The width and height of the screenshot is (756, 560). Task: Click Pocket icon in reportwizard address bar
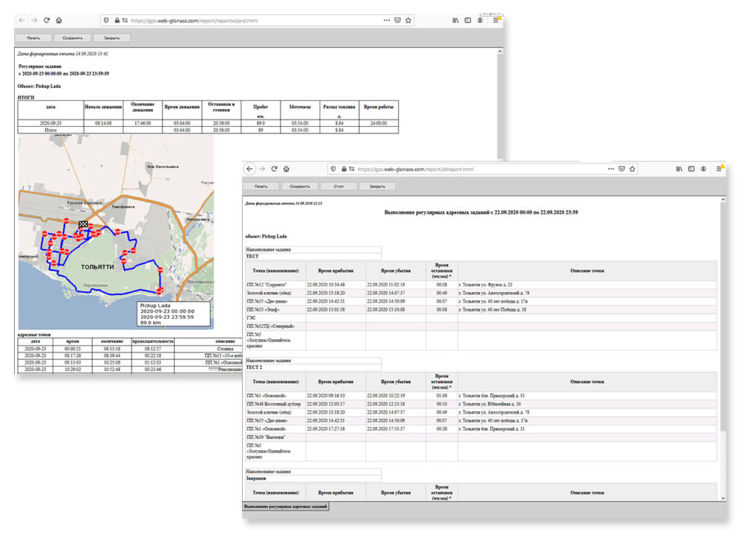397,20
